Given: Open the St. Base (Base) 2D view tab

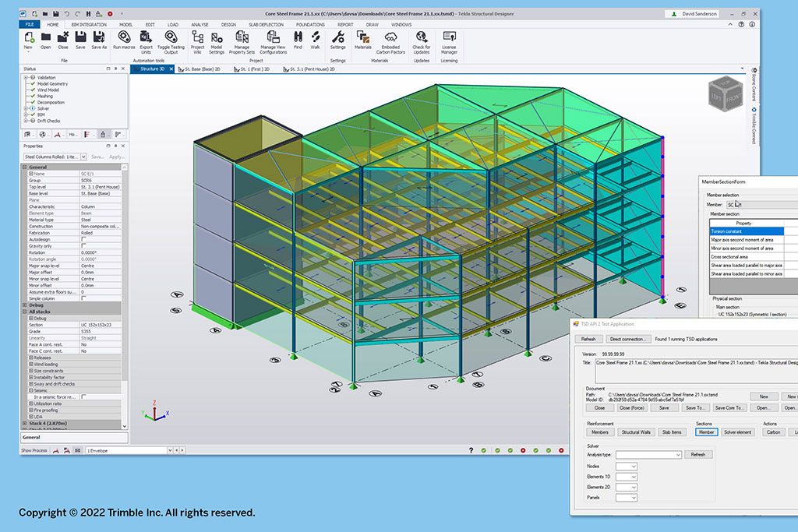Looking at the screenshot, I should click(202, 69).
